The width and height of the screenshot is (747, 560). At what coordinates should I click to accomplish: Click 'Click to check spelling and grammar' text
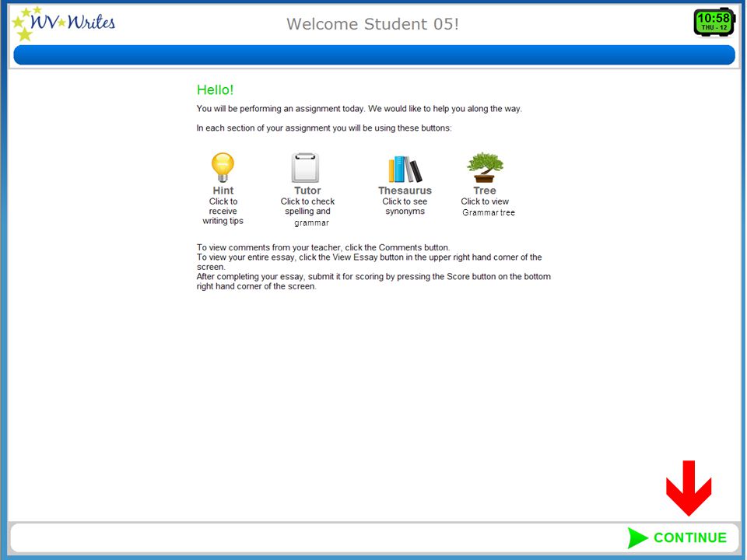click(308, 212)
